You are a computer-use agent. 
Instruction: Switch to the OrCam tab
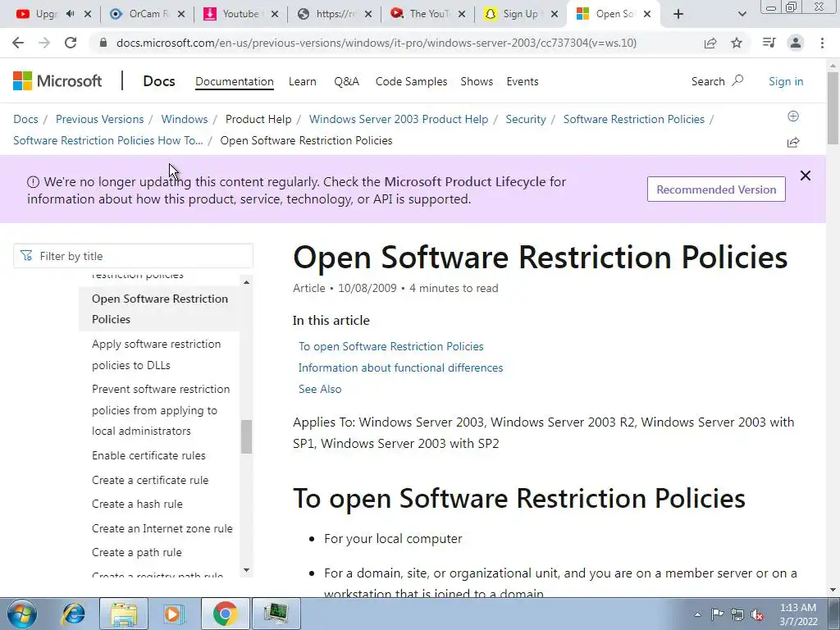(147, 14)
